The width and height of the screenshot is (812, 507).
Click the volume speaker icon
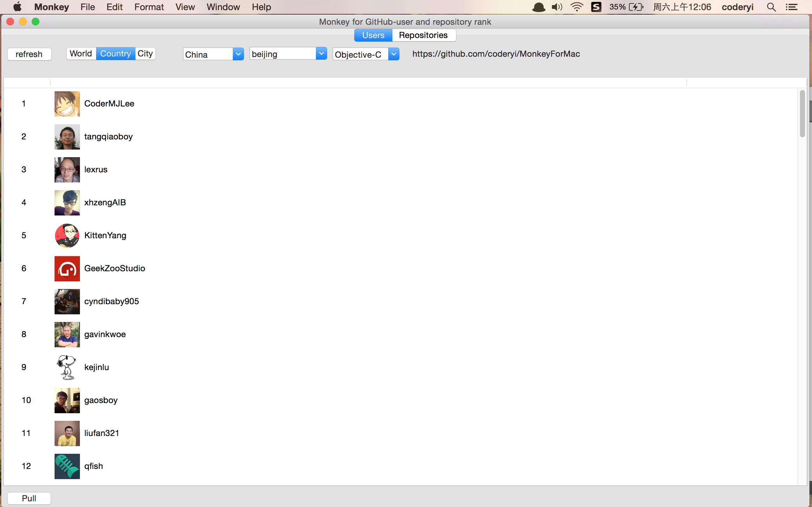(557, 7)
